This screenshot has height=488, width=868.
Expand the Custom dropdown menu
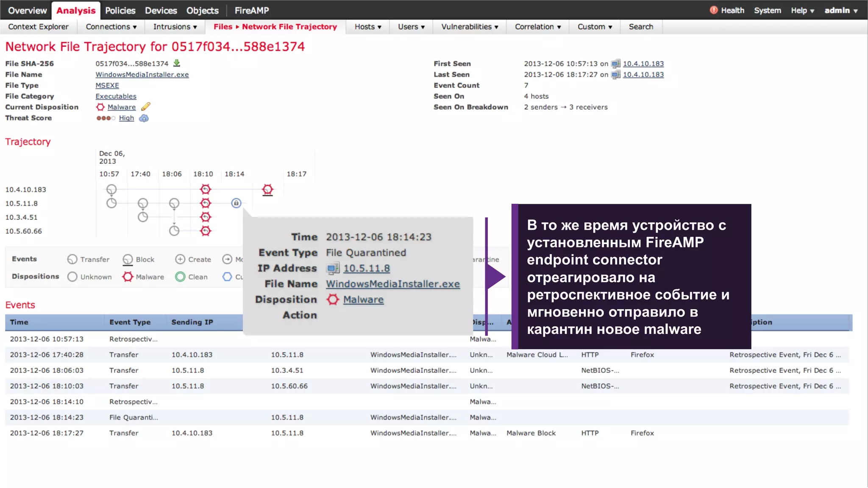pyautogui.click(x=595, y=27)
